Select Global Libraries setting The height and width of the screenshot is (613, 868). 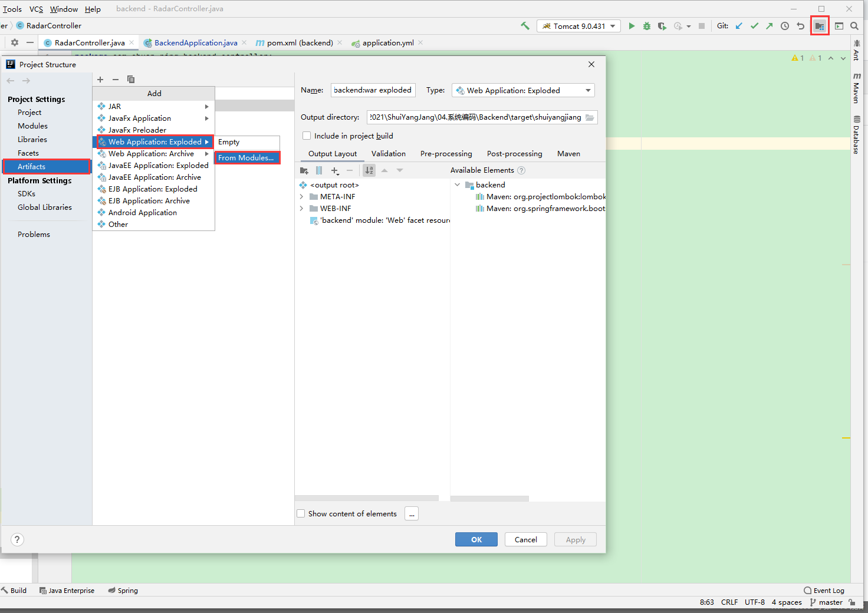[45, 207]
